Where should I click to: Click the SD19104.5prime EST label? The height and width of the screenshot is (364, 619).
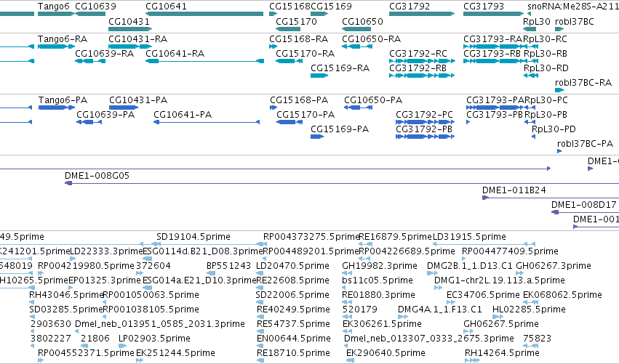click(x=193, y=237)
